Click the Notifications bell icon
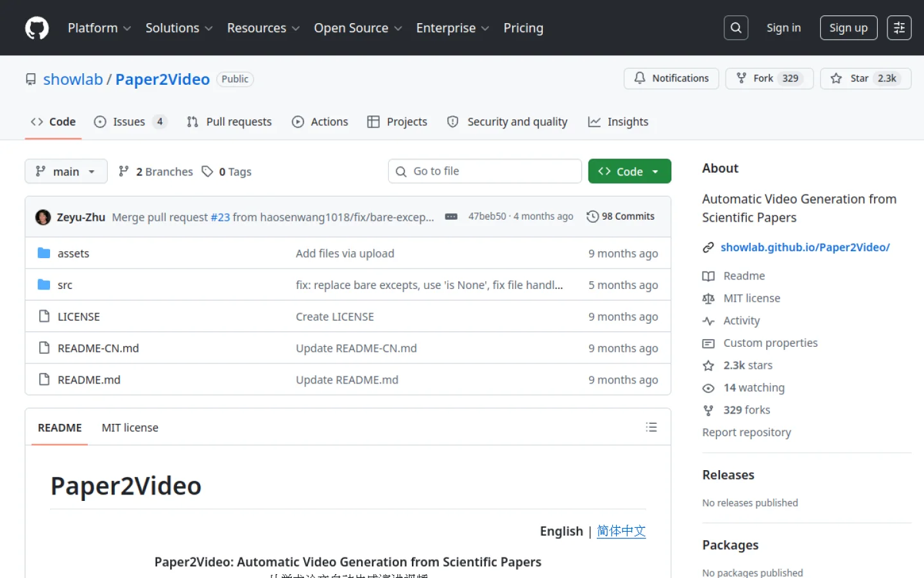This screenshot has width=924, height=578. point(640,78)
